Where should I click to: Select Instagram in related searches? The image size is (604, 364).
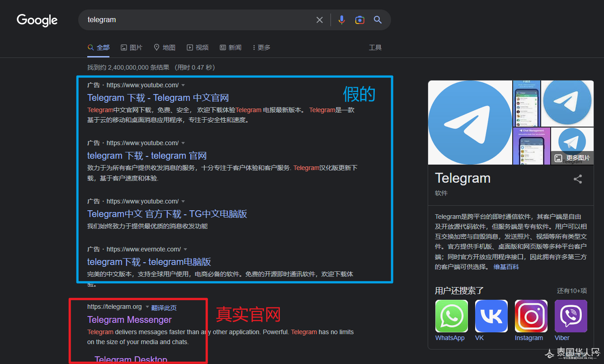click(x=531, y=317)
